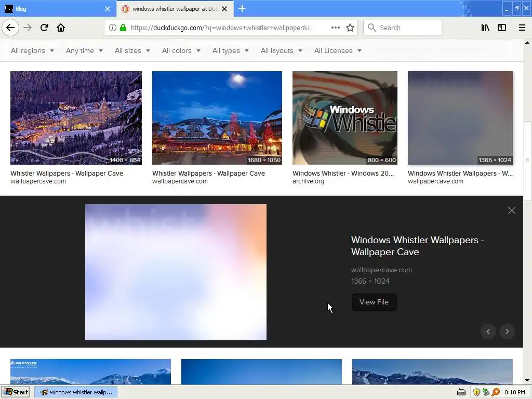Open Windows Whistler Wallpapers - Wallpaper Cave title link
Image resolution: width=532 pixels, height=399 pixels.
[417, 246]
